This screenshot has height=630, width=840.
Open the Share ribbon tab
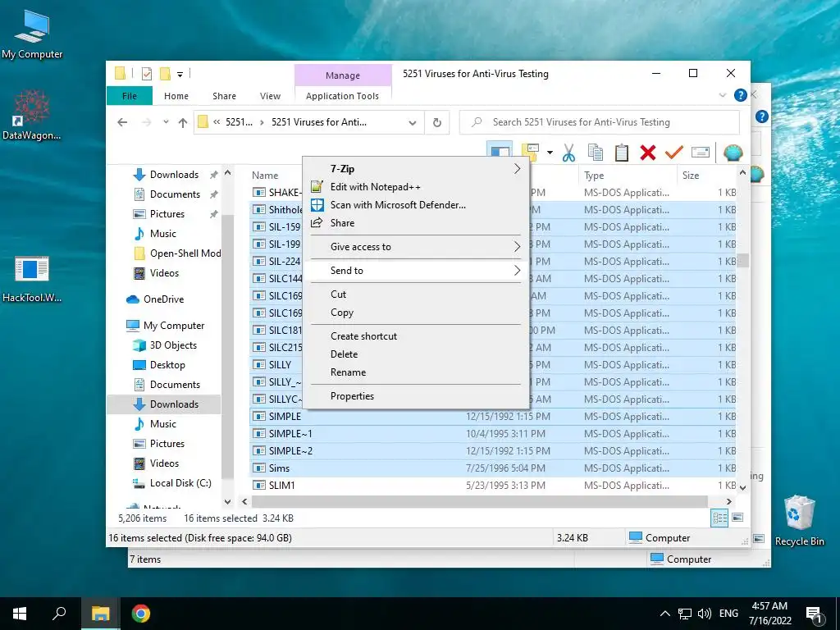[x=224, y=96]
